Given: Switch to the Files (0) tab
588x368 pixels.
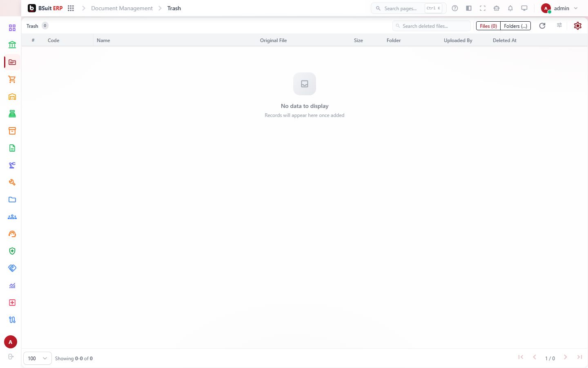Looking at the screenshot, I should click(x=488, y=26).
